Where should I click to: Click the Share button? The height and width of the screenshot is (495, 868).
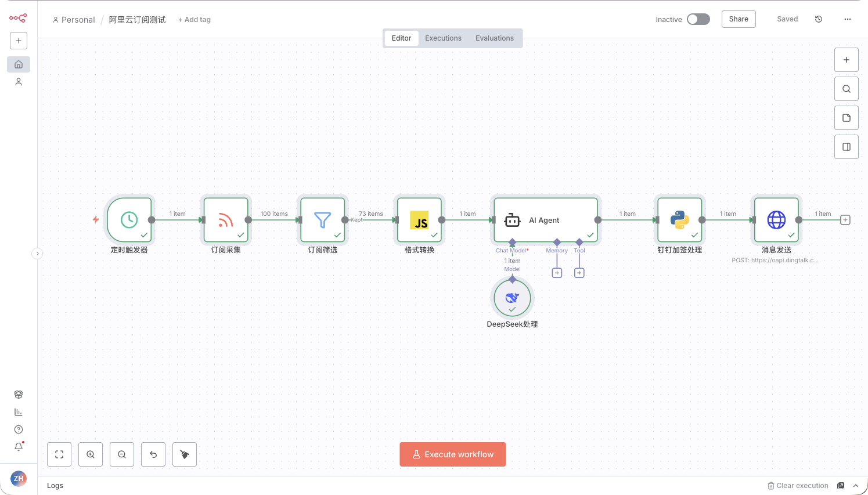[x=739, y=19]
